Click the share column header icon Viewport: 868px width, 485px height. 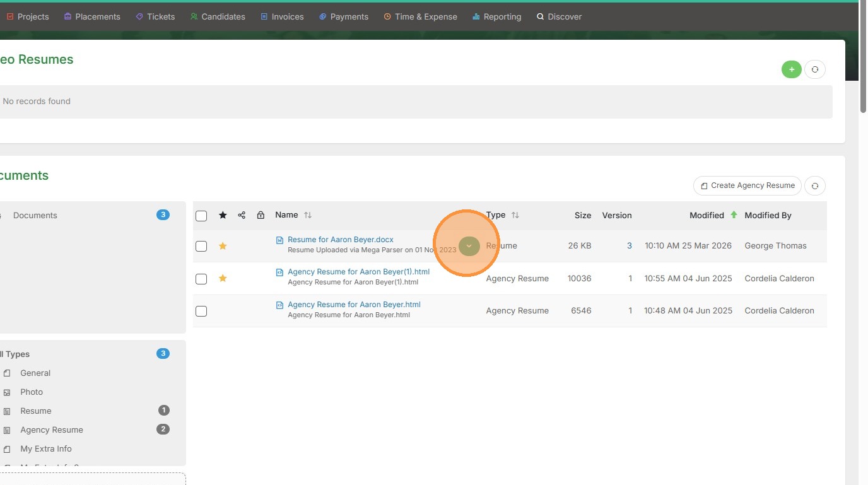point(242,215)
